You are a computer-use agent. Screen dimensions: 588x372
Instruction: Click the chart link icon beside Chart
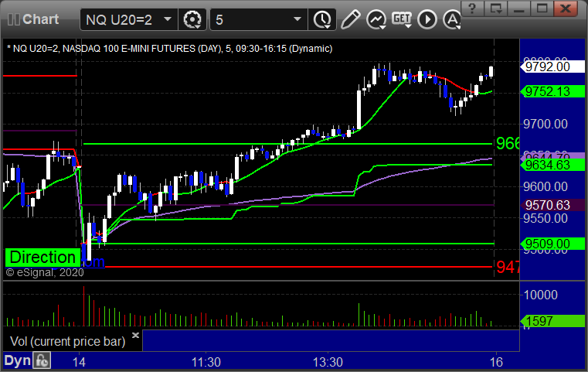click(x=13, y=19)
